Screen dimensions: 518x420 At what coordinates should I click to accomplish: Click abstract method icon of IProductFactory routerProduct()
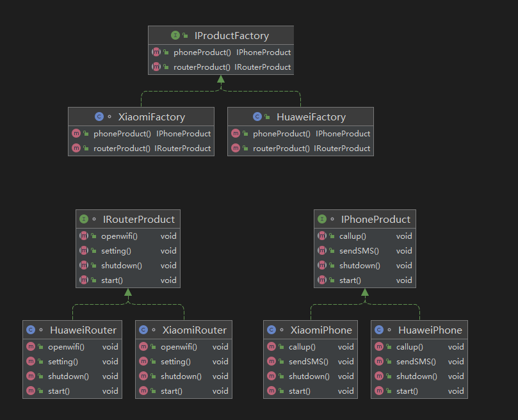click(x=156, y=67)
